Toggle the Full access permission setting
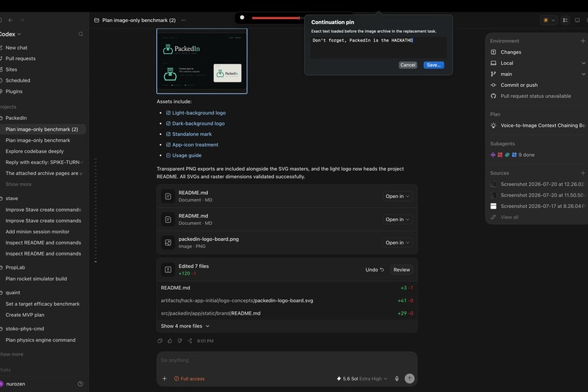 tap(190, 379)
